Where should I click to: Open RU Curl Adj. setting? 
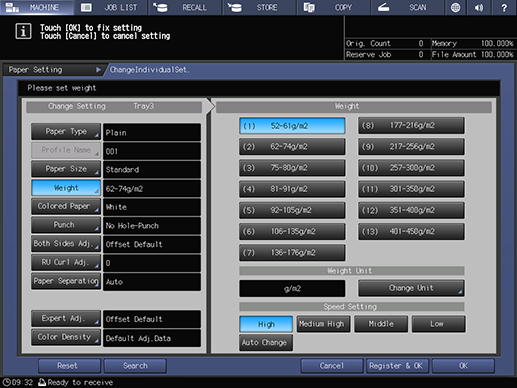pos(66,262)
